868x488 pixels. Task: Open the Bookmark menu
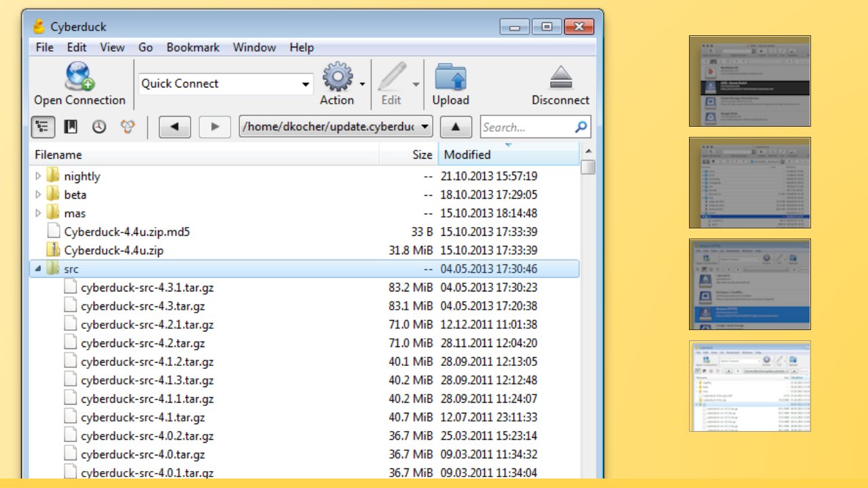pos(193,47)
